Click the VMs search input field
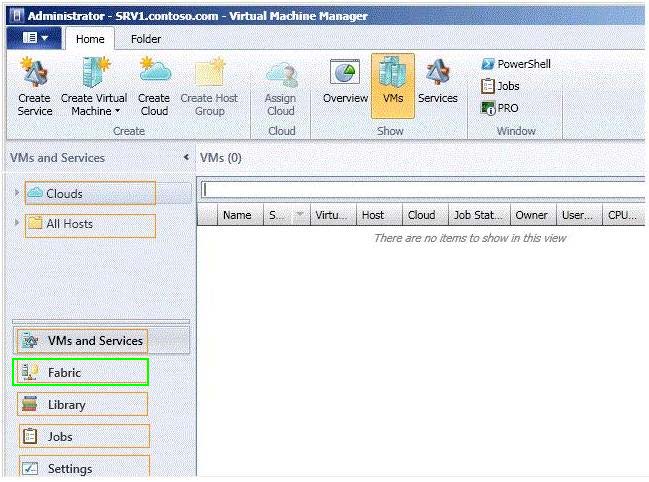 pyautogui.click(x=423, y=190)
